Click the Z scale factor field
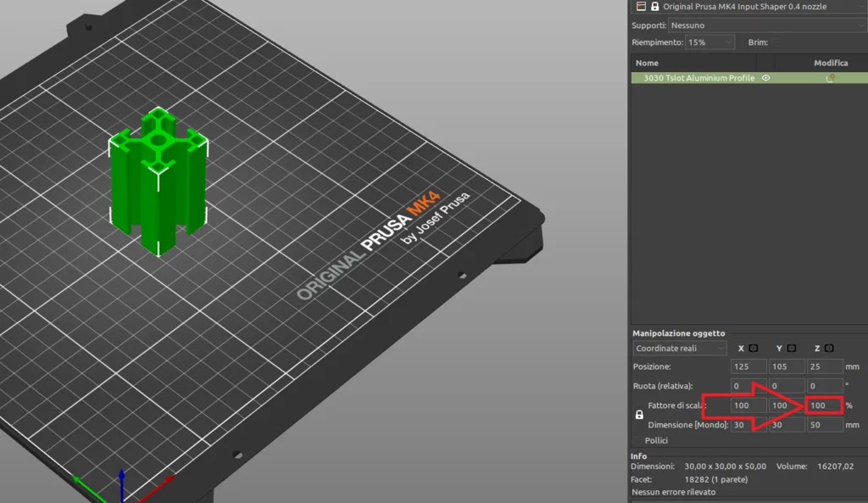Image resolution: width=868 pixels, height=503 pixels. (x=824, y=405)
